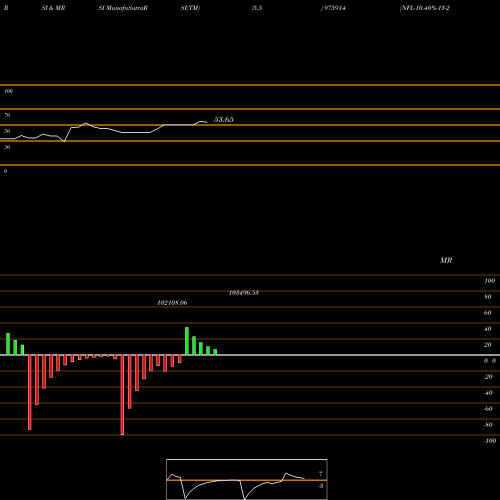Click the MR axis label 20
The height and width of the screenshot is (500, 500).
tap(488, 345)
